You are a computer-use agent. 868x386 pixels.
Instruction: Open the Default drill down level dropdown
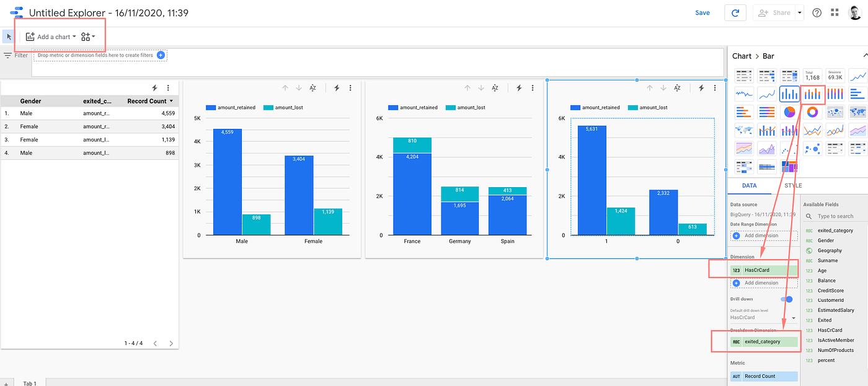[x=794, y=317]
